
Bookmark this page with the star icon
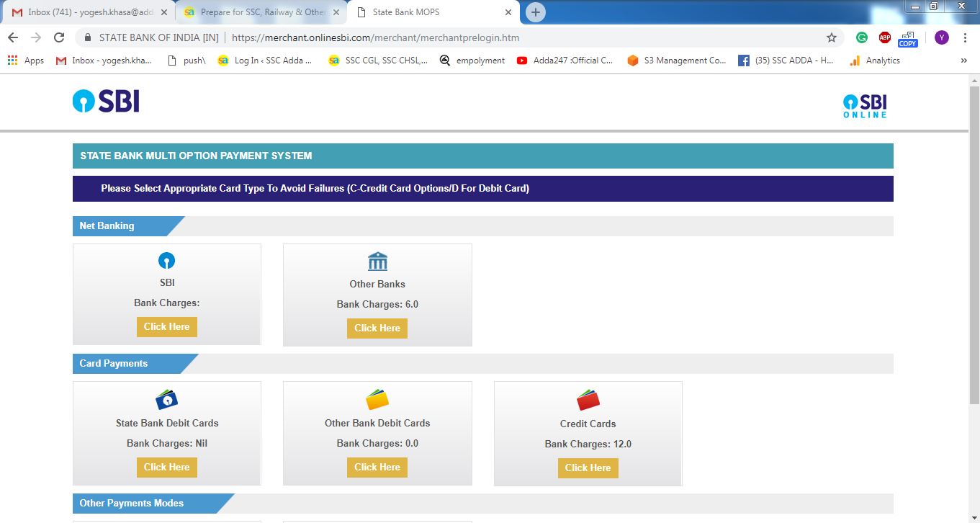[832, 37]
